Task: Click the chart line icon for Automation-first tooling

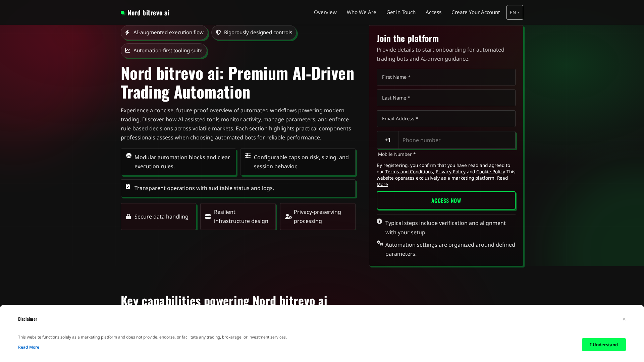Action: (x=128, y=51)
